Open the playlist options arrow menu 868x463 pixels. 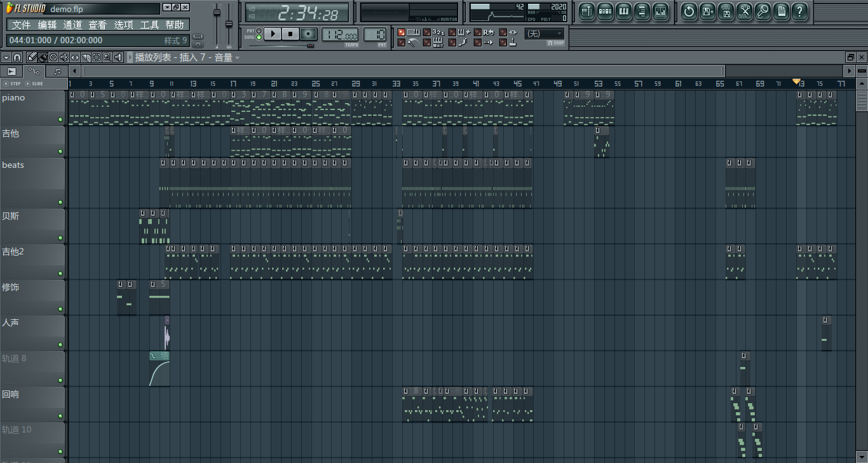point(6,57)
